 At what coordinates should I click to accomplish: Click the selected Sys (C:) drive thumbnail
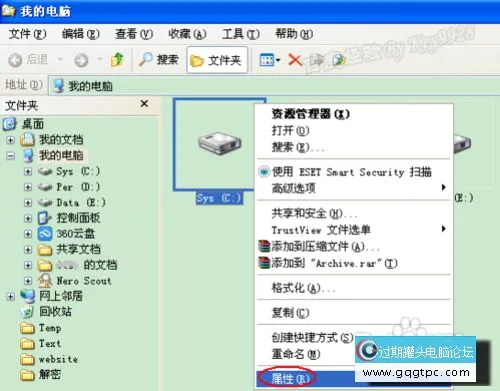pos(219,143)
